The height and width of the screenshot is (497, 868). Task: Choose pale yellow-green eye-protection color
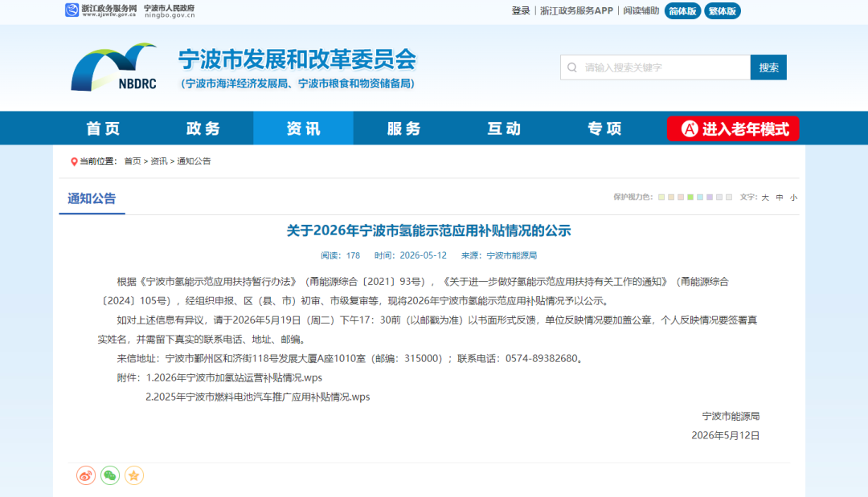pos(661,198)
